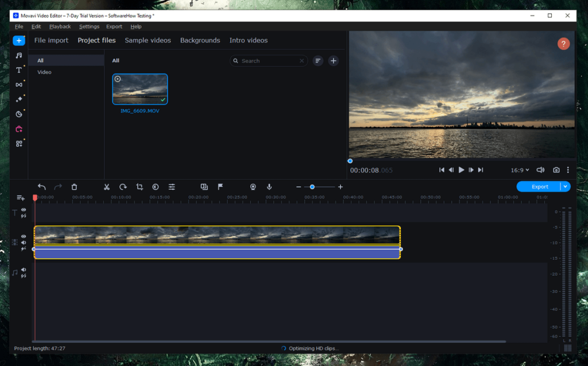Toggle link on the music track

click(x=24, y=276)
